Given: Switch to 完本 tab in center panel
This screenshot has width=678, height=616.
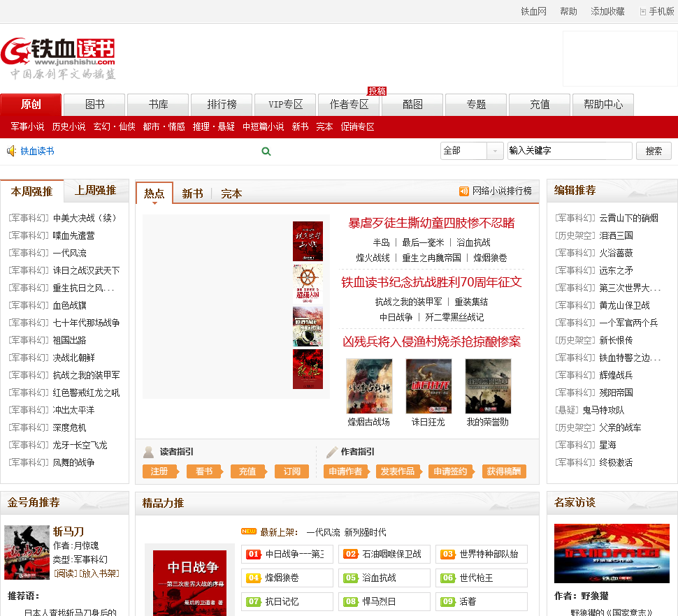Looking at the screenshot, I should (231, 193).
